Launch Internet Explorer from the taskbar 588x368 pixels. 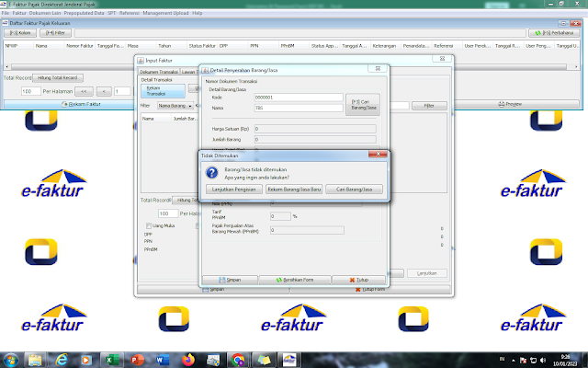tap(62, 360)
